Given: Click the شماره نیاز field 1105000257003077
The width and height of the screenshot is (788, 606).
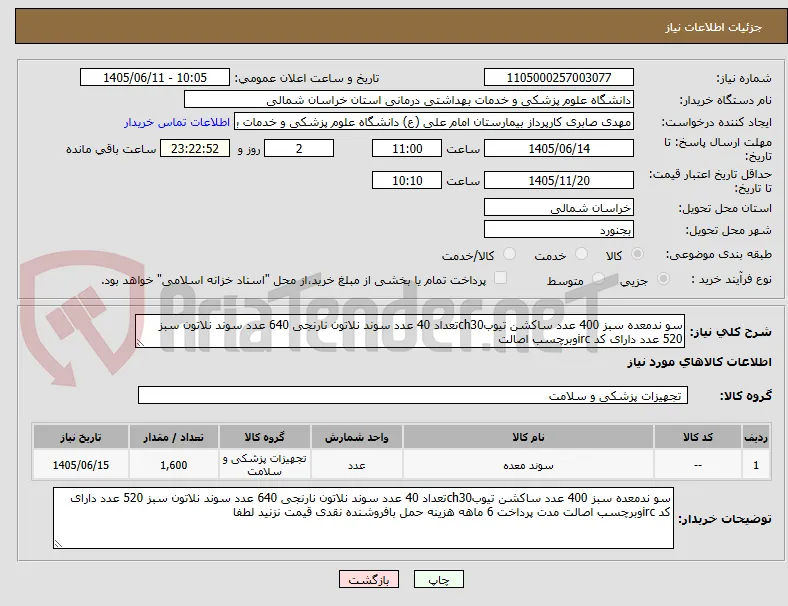Looking at the screenshot, I should 559,77.
